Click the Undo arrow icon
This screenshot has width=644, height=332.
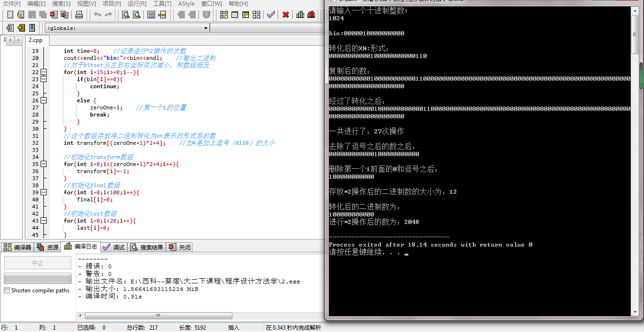[x=97, y=15]
